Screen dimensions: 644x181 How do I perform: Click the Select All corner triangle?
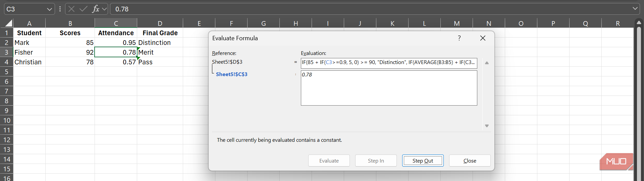point(8,23)
